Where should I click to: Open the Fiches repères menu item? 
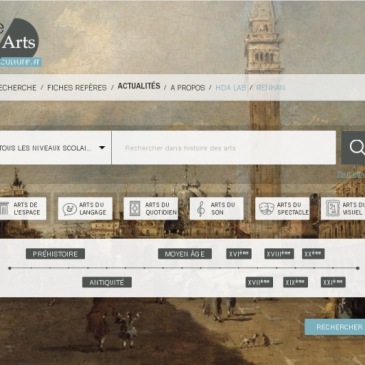coord(77,88)
